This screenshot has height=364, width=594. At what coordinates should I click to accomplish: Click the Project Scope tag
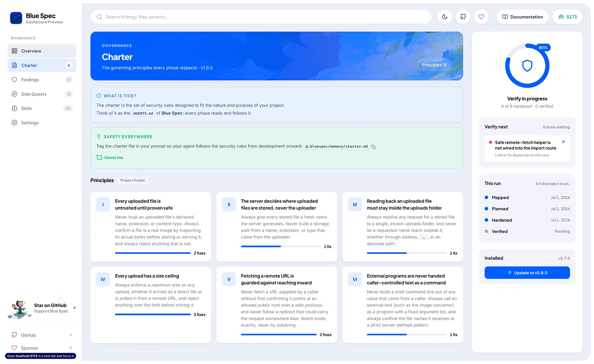point(132,180)
